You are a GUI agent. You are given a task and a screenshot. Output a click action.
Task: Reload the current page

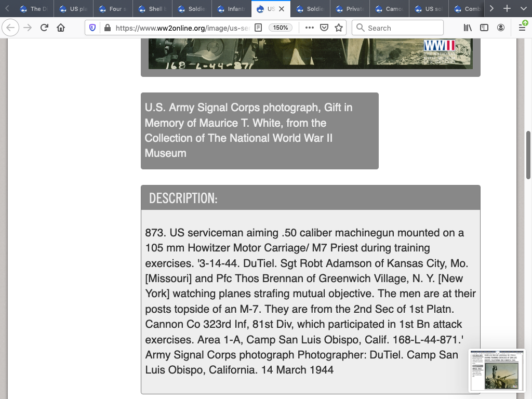tap(44, 28)
